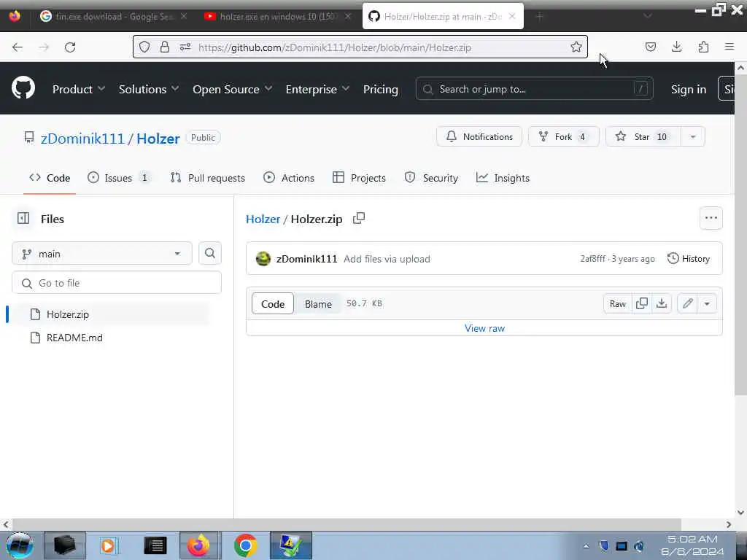747x560 pixels.
Task: Click the Notifications button
Action: 479,136
